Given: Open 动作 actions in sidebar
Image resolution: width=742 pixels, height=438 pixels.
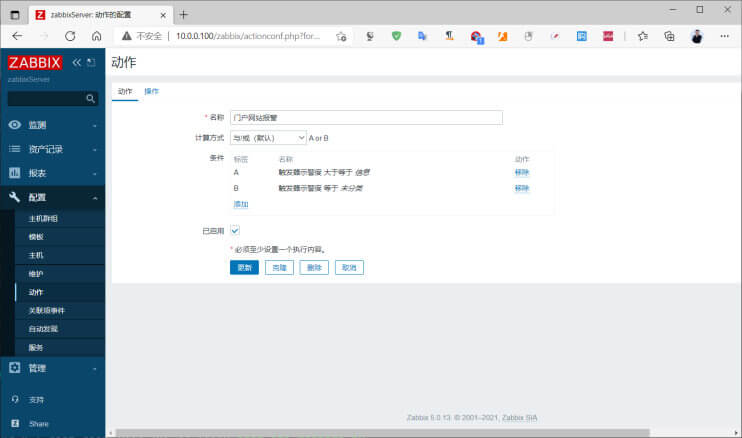Looking at the screenshot, I should click(36, 292).
